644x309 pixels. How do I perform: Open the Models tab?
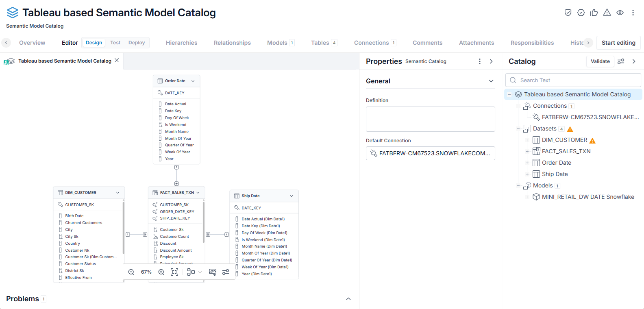click(x=281, y=43)
